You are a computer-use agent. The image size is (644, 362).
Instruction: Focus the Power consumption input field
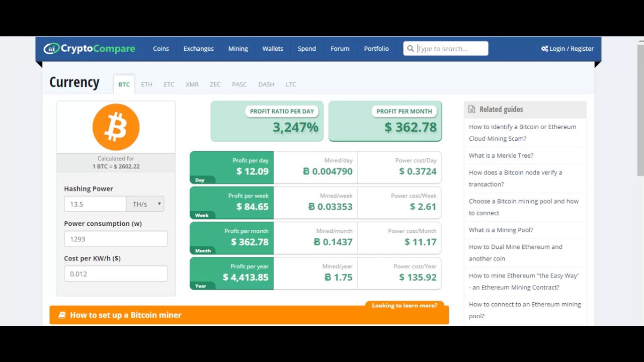[x=116, y=239]
